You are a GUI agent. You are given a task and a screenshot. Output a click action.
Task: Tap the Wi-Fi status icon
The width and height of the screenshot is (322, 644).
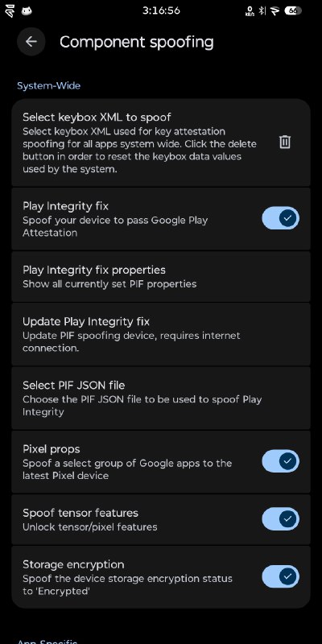275,10
